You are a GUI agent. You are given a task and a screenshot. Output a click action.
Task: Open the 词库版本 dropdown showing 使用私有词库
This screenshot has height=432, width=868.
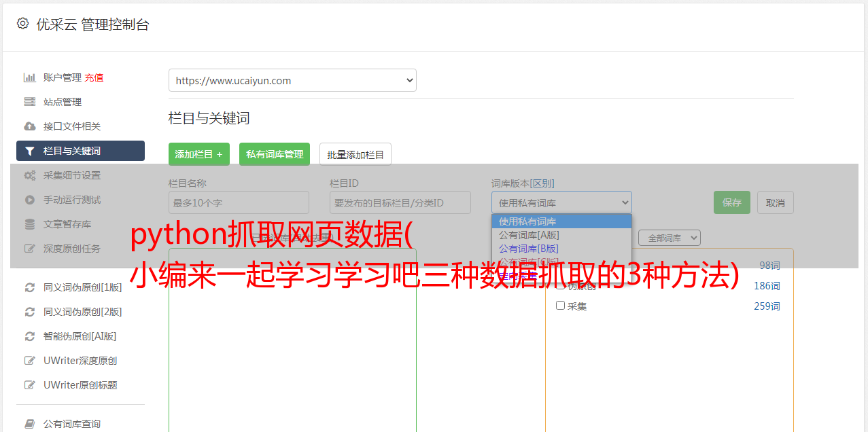pyautogui.click(x=561, y=202)
